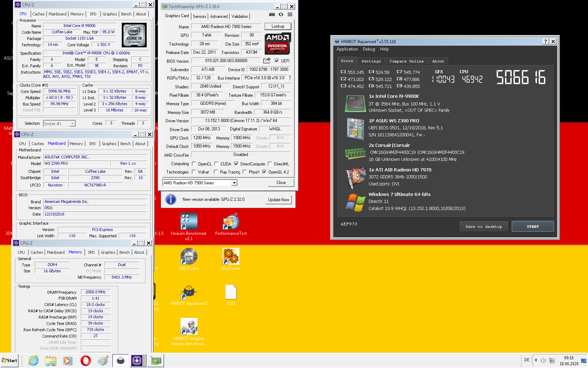Show hidden system tray icons arrow
The width and height of the screenshot is (588, 368).
tap(536, 360)
